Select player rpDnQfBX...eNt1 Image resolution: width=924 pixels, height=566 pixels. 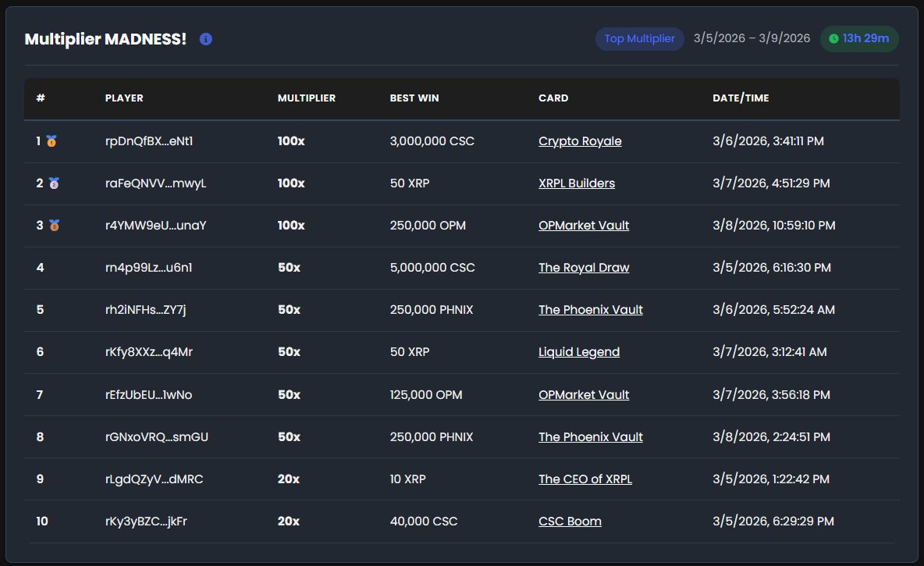click(149, 141)
